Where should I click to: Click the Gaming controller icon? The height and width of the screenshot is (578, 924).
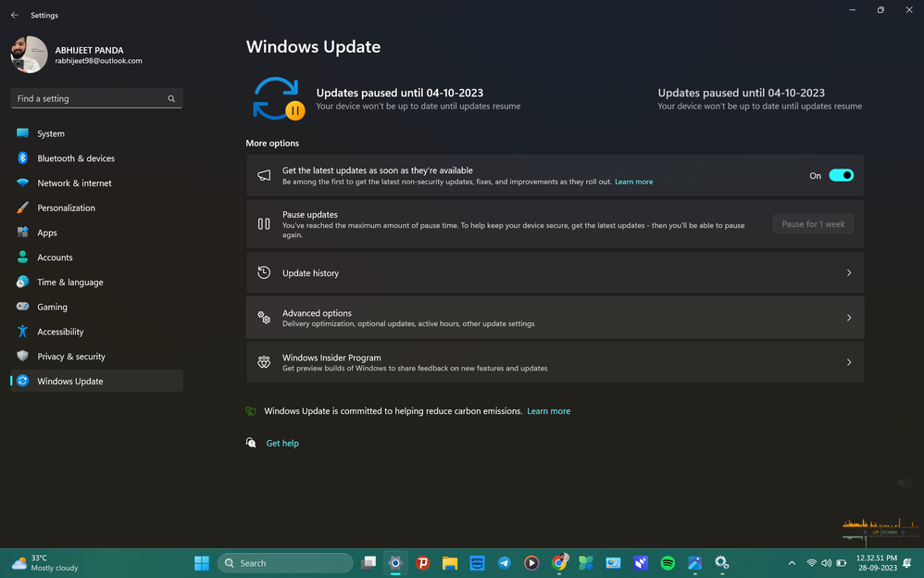(x=22, y=306)
